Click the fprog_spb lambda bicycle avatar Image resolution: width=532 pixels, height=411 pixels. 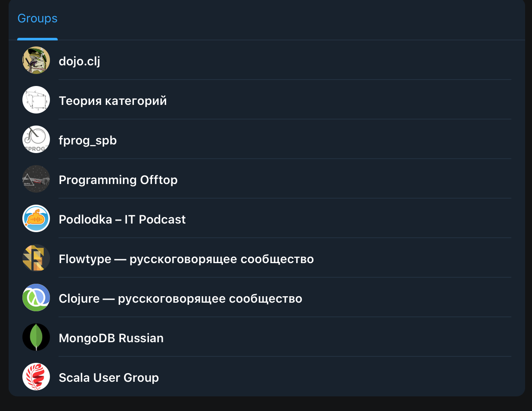[x=36, y=139]
